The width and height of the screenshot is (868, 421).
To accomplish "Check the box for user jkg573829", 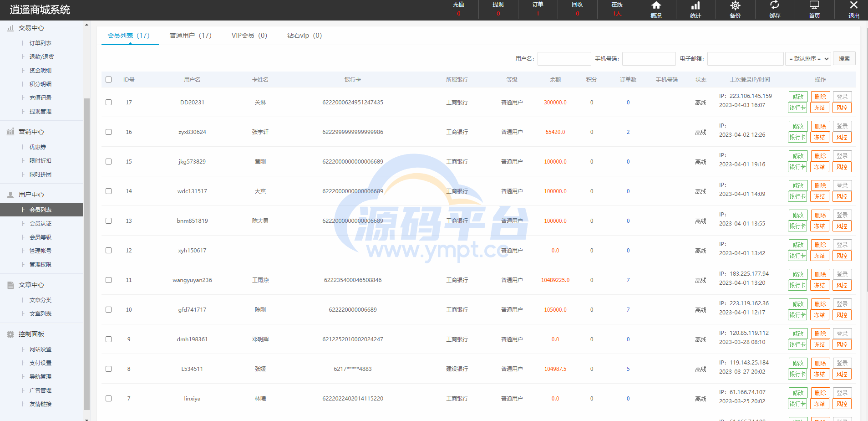I will [x=108, y=161].
